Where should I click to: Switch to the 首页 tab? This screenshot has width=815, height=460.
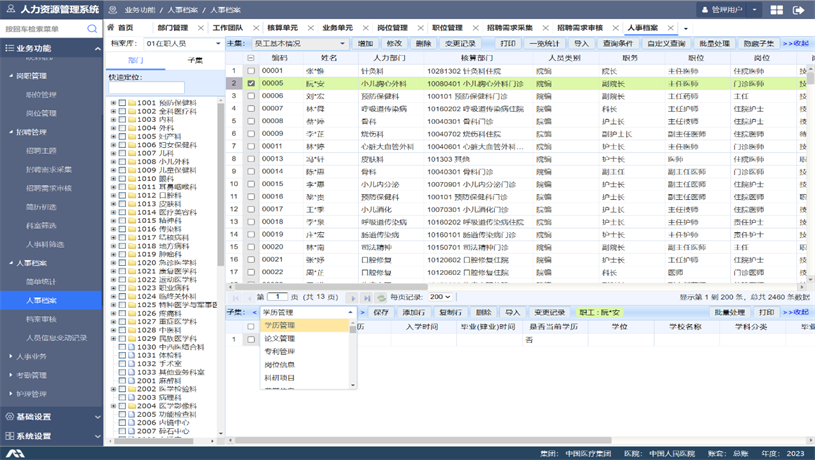(x=125, y=28)
